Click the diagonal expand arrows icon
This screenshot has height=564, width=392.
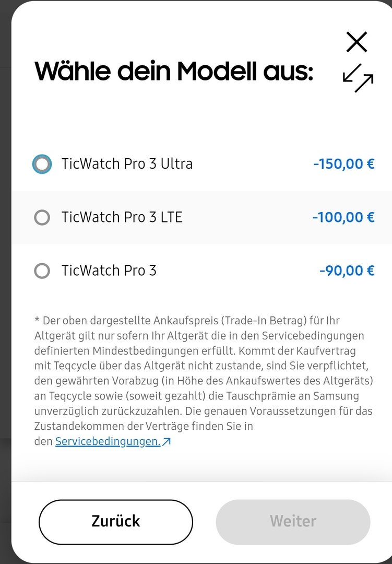(x=358, y=78)
